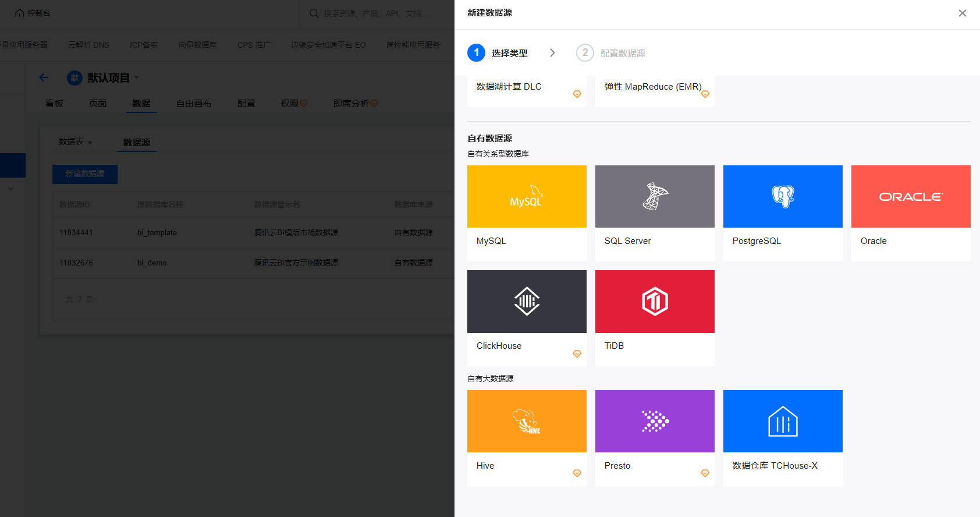Choose the Presto logo tile
Viewport: 980px width, 517px height.
pyautogui.click(x=655, y=421)
